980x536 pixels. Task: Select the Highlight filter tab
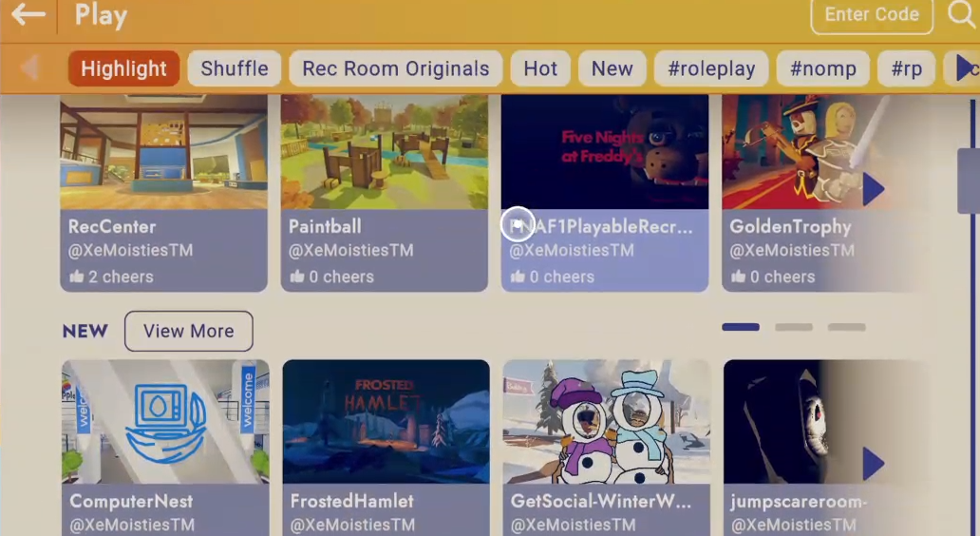point(123,68)
